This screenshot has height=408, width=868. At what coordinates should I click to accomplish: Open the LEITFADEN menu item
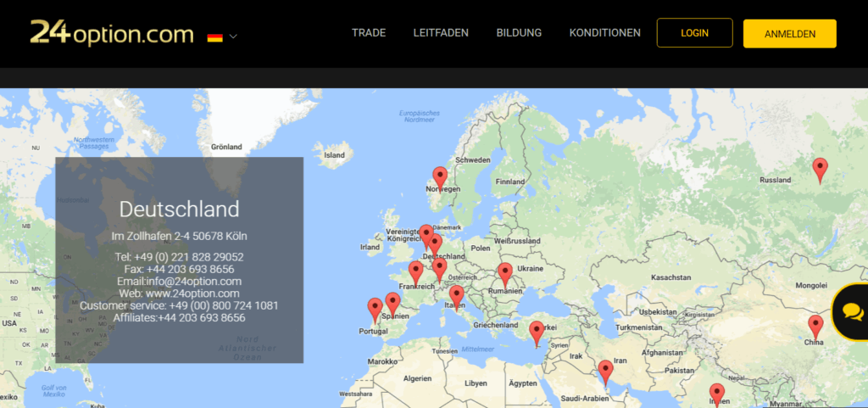(441, 33)
